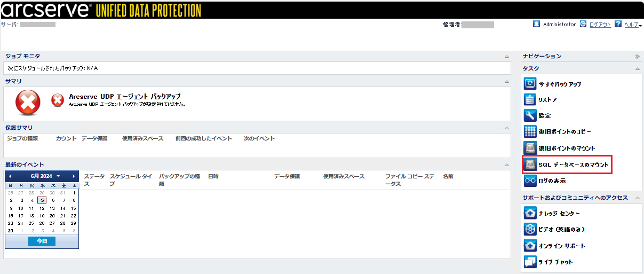Click the Administrator user icon
This screenshot has width=644, height=274.
537,24
